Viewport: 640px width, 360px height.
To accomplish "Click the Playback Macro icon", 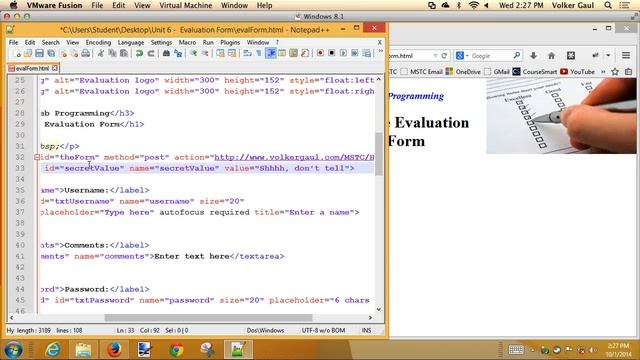I will [343, 53].
